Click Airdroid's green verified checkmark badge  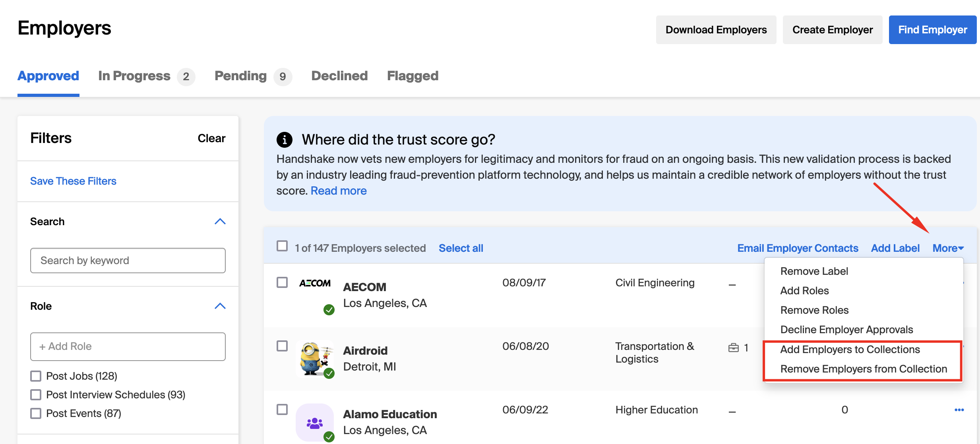[x=329, y=373]
